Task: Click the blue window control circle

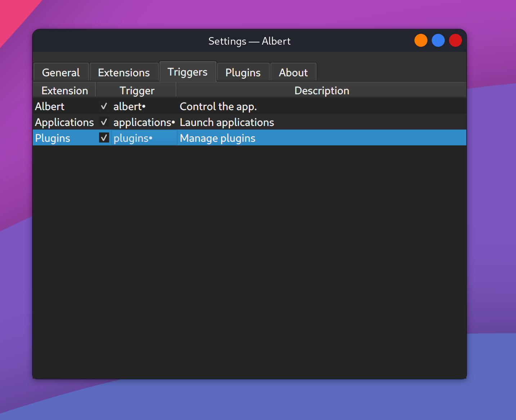Action: [438, 40]
